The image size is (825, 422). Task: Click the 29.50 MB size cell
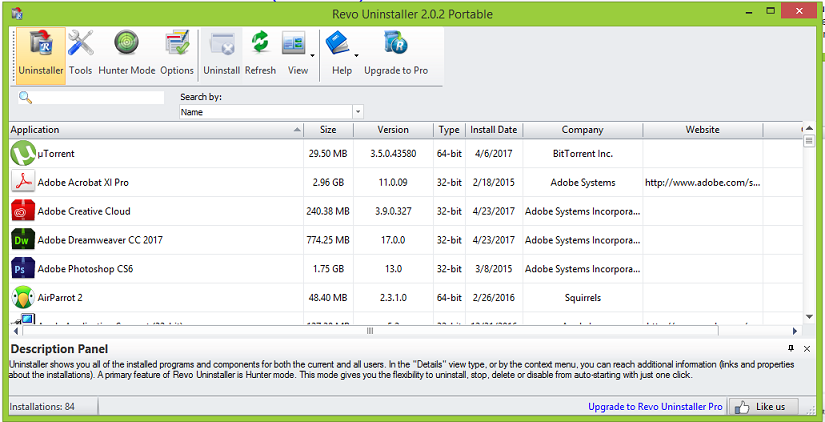328,154
